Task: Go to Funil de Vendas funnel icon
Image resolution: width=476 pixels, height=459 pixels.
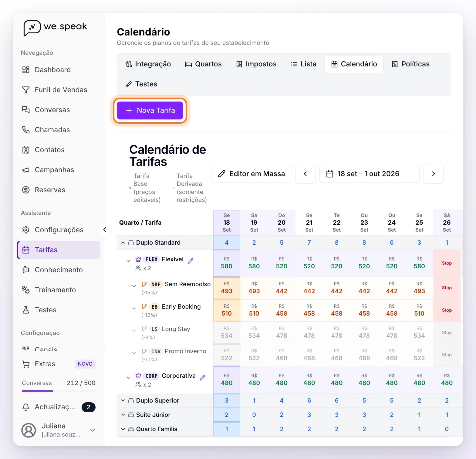Action: click(26, 90)
